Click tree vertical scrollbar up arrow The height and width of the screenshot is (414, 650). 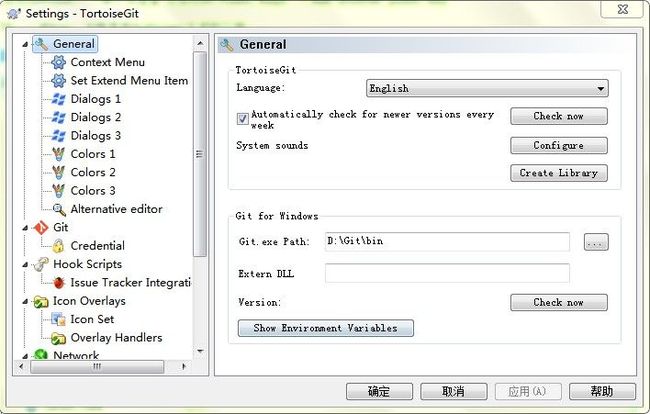pyautogui.click(x=200, y=43)
